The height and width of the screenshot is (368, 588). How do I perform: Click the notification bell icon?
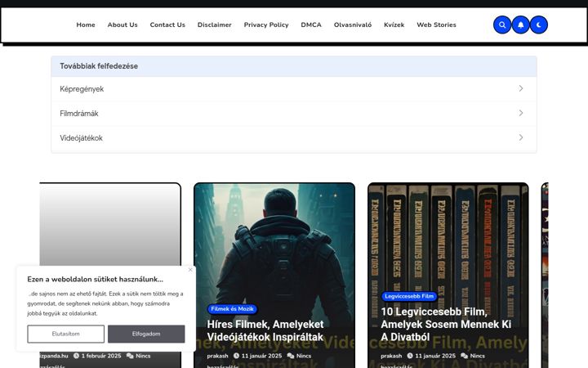pyautogui.click(x=520, y=25)
